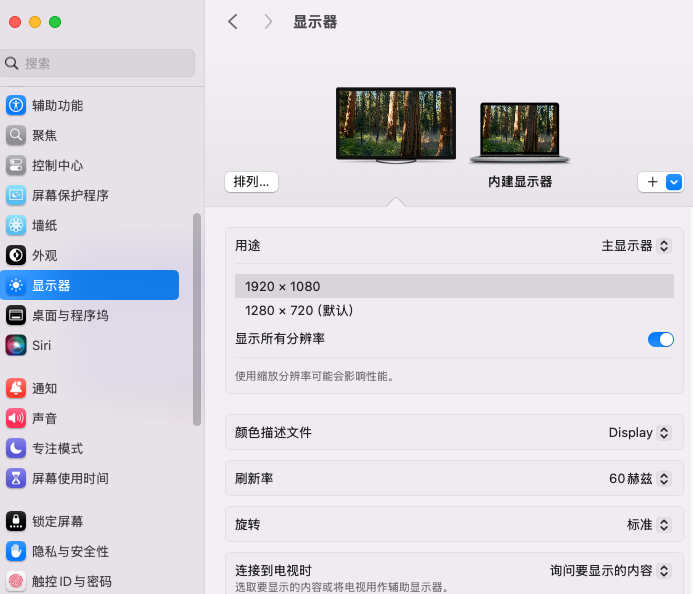693x594 pixels.
Task: Click the search magnifier icon in sidebar
Action: [11, 63]
